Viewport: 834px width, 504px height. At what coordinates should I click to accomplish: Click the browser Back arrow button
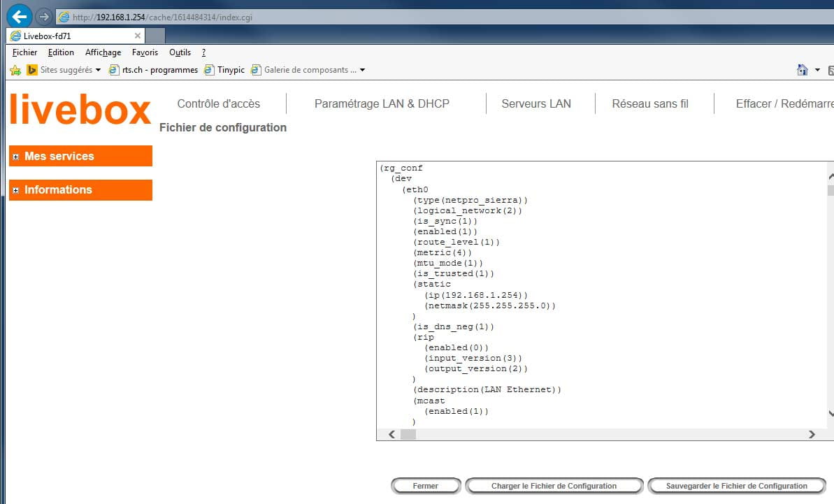point(19,17)
